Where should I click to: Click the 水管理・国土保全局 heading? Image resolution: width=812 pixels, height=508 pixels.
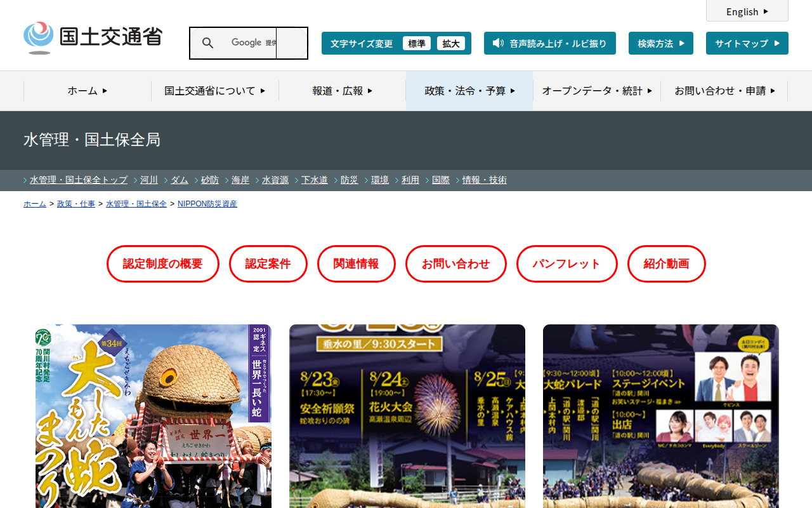(x=92, y=140)
